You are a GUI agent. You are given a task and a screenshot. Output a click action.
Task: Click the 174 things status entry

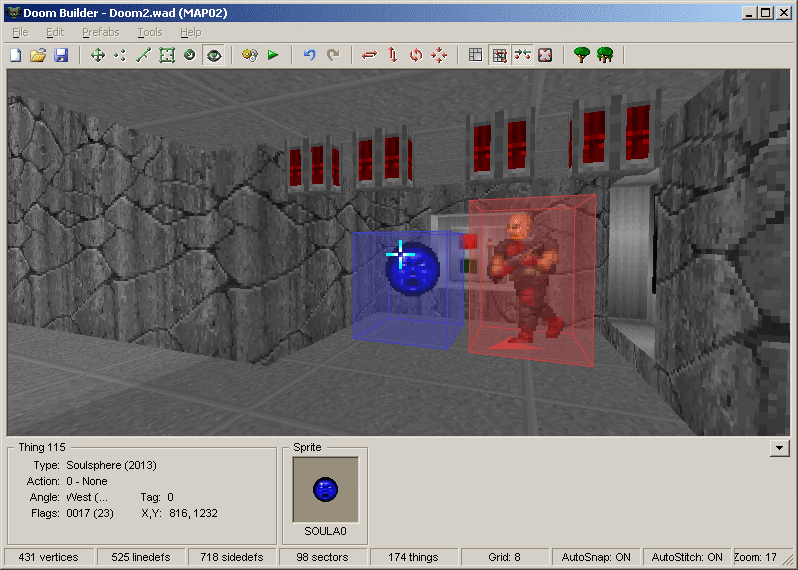(413, 557)
